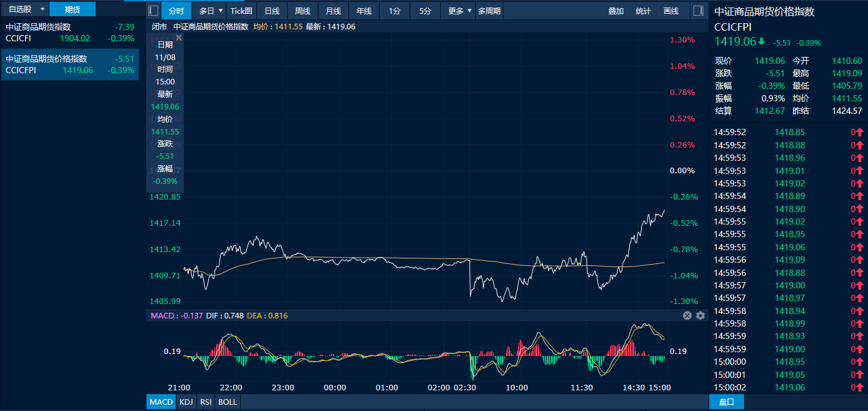Viewport: 868px width, 411px height.
Task: Switch to the KDJ indicator tab
Action: (186, 402)
